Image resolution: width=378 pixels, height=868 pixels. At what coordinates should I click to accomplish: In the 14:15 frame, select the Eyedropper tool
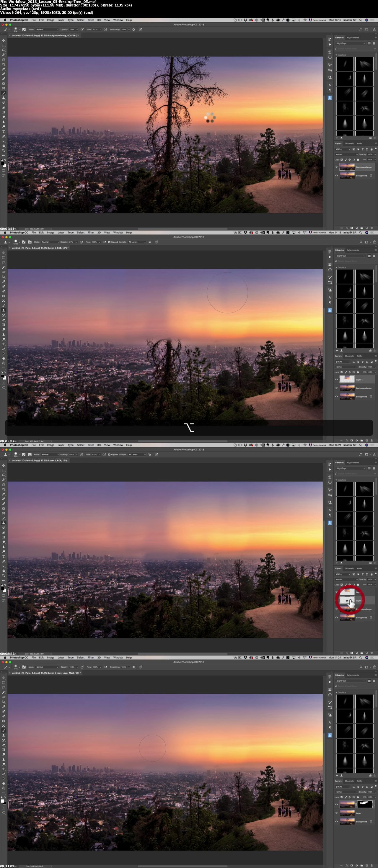tap(4, 69)
